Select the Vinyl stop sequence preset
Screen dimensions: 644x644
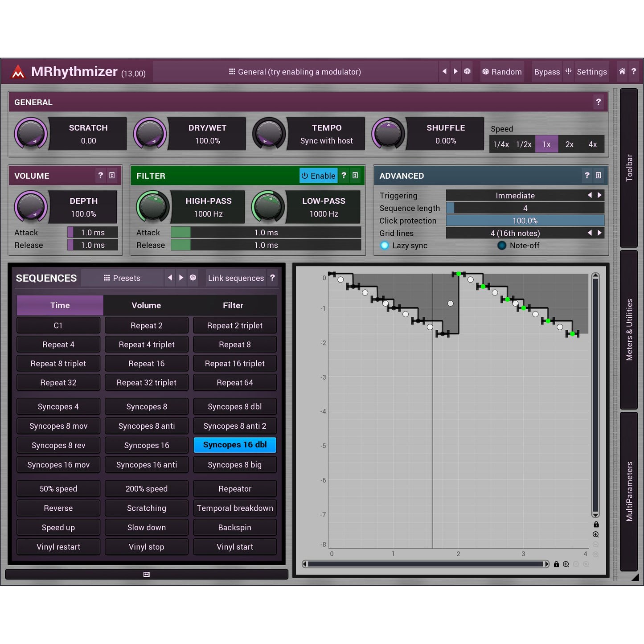click(x=146, y=547)
